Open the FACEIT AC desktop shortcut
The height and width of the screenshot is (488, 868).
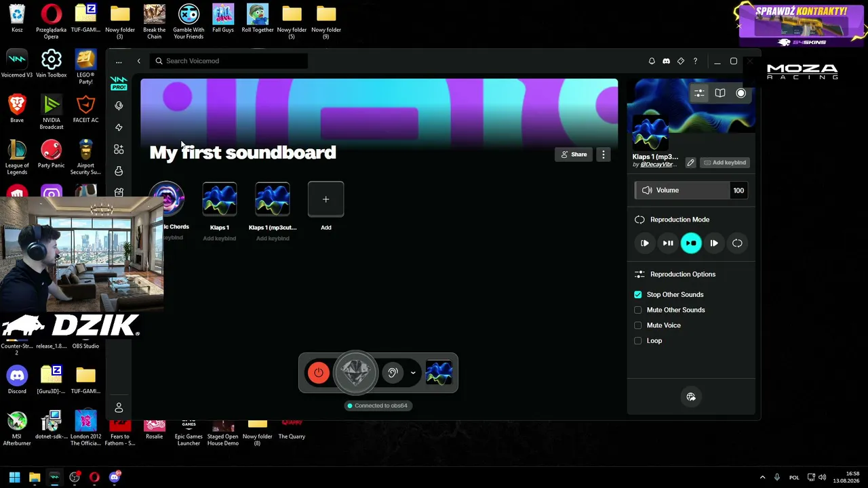tap(85, 109)
